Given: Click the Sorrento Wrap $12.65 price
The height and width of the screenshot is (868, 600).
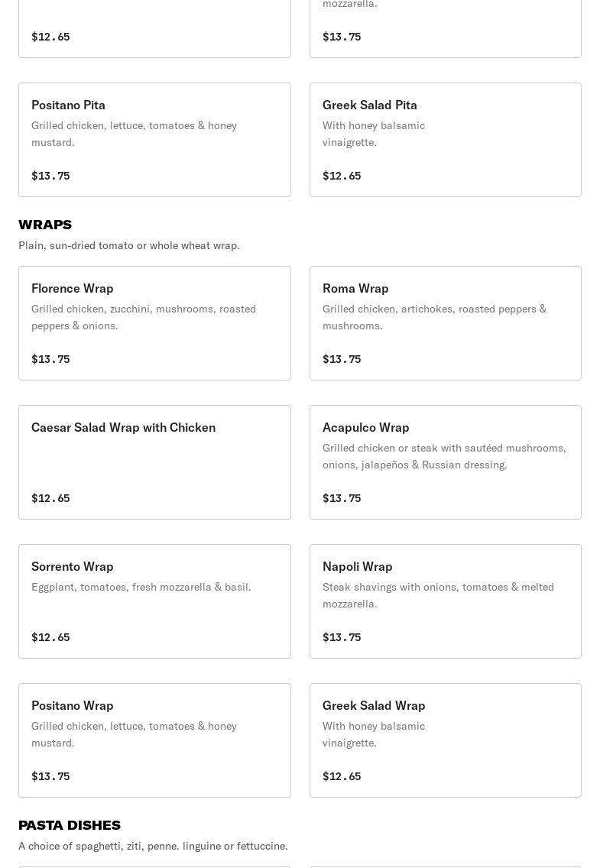Looking at the screenshot, I should tap(50, 637).
